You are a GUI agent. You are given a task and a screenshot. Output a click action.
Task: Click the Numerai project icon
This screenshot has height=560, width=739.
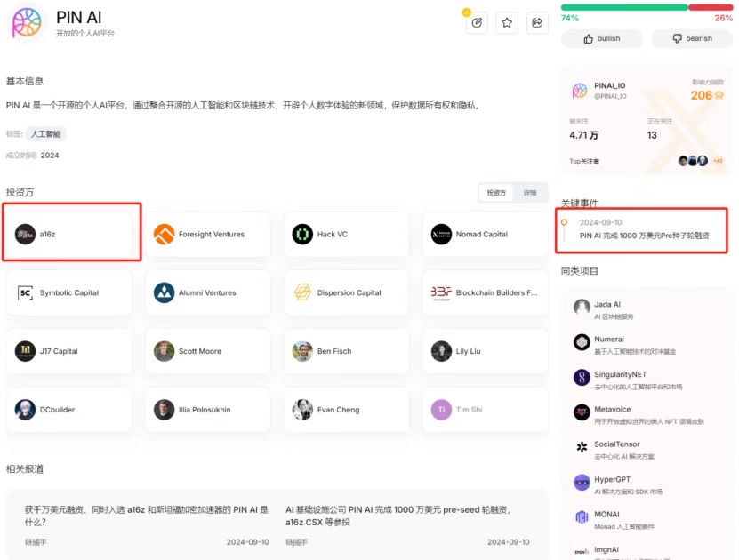tap(582, 342)
